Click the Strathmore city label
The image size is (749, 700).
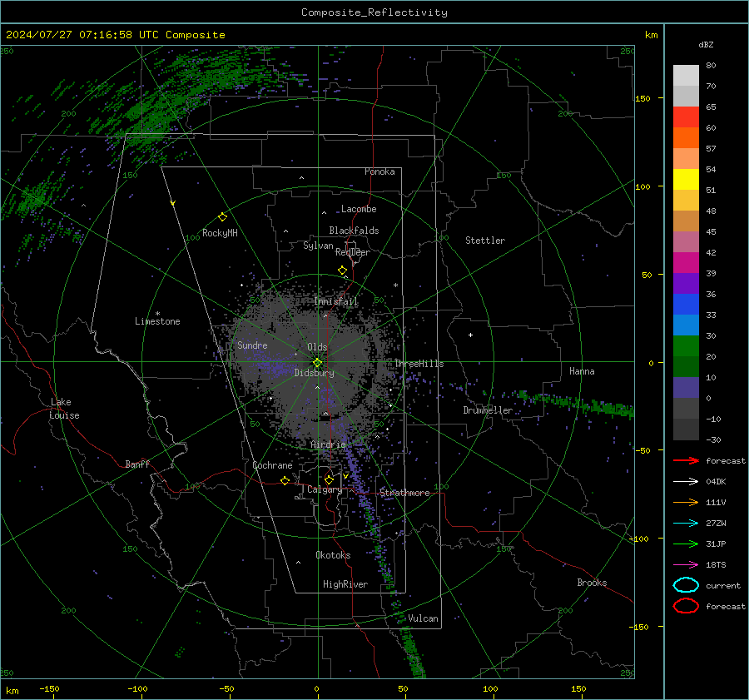tap(404, 493)
